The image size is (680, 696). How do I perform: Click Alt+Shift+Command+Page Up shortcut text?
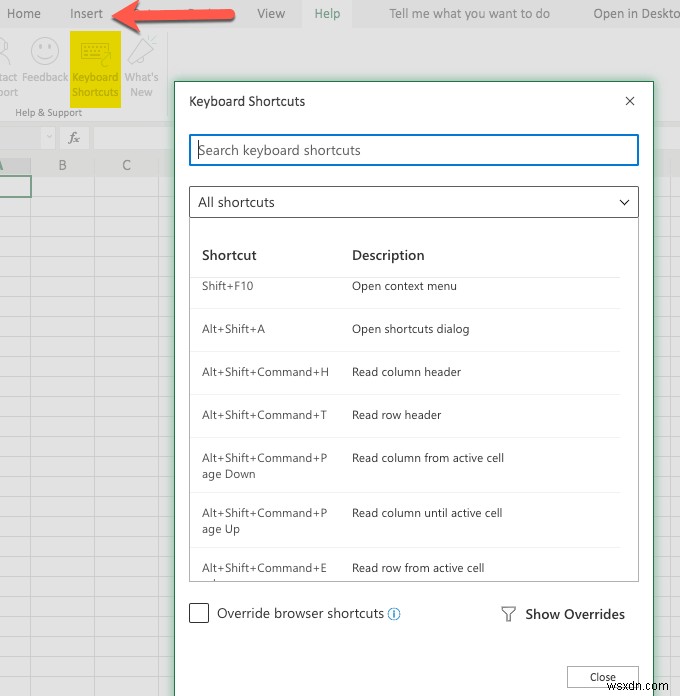point(265,521)
